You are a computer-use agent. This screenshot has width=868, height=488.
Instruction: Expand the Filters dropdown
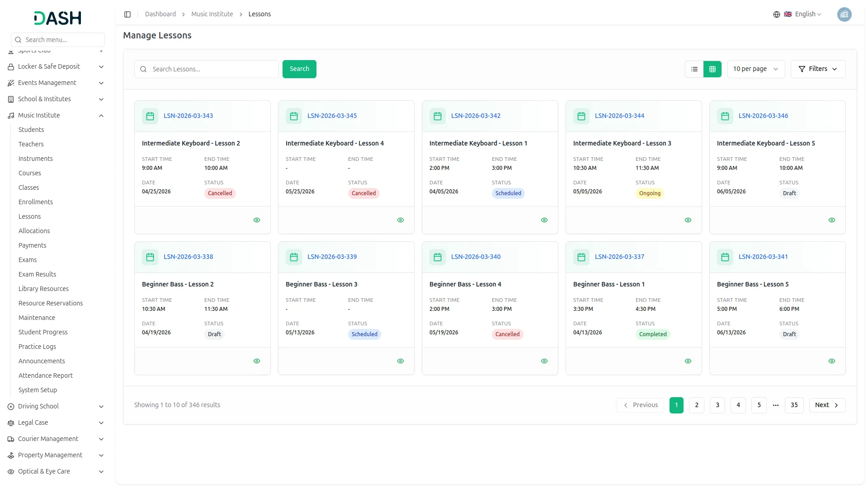(818, 69)
